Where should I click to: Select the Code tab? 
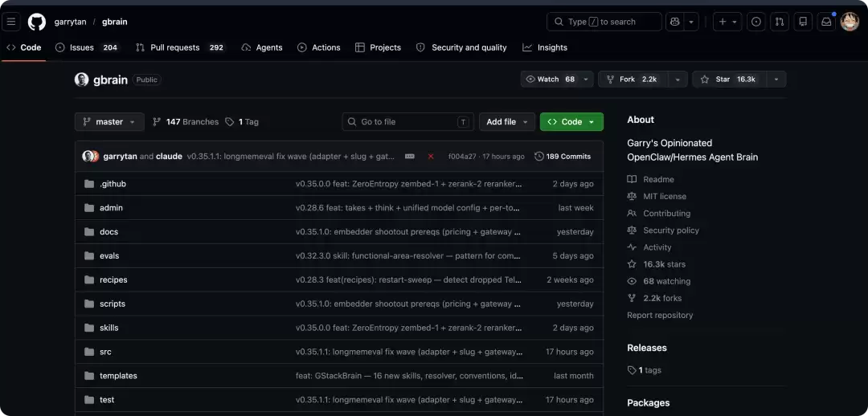click(24, 47)
